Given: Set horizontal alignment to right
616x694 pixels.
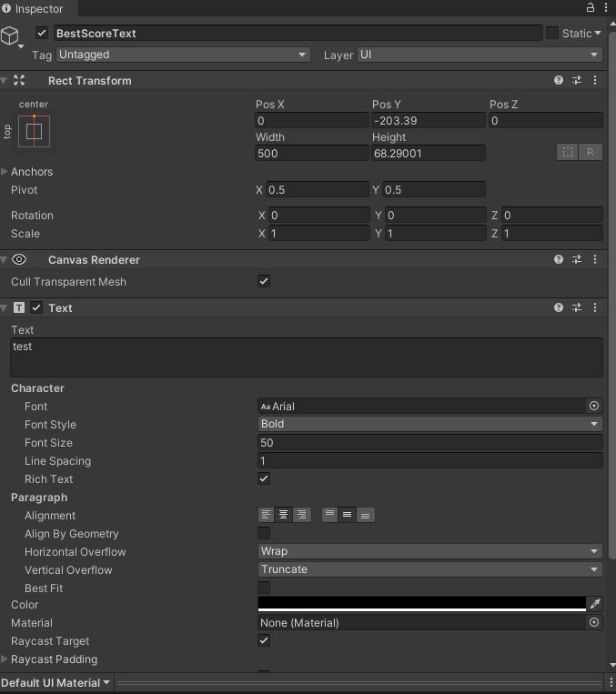Looking at the screenshot, I should (x=301, y=515).
